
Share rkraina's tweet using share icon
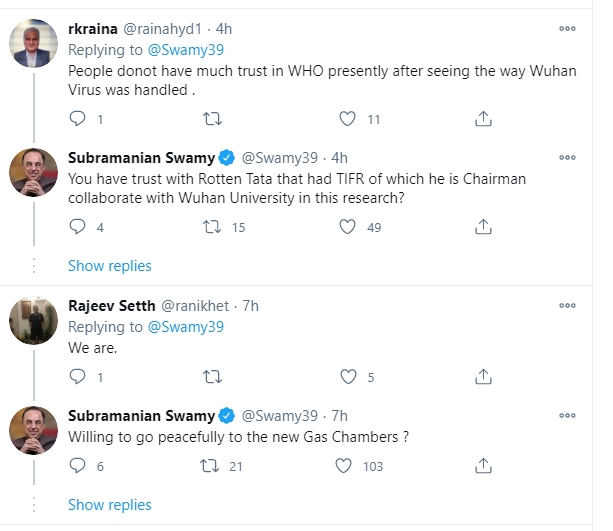pyautogui.click(x=483, y=119)
